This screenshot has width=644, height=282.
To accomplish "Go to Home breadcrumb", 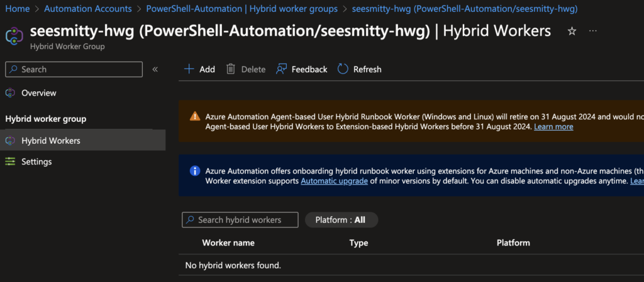I will tap(17, 9).
